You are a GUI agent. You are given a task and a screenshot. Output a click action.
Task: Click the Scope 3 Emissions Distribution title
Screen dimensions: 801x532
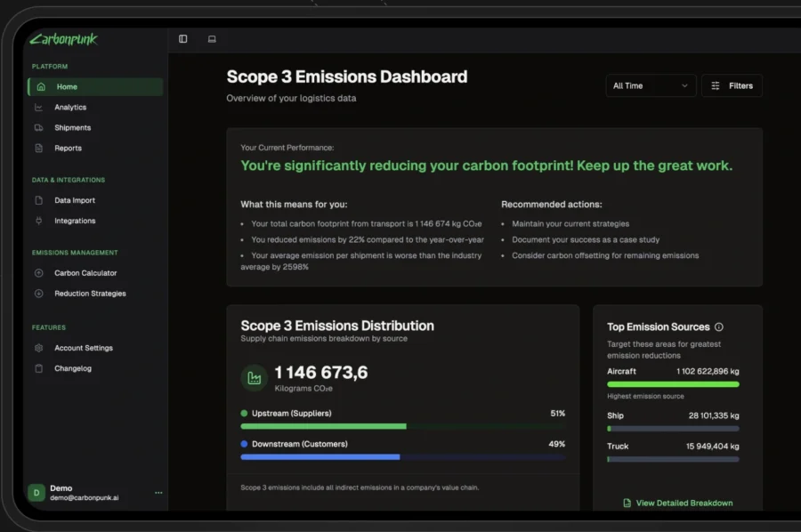[x=337, y=326]
